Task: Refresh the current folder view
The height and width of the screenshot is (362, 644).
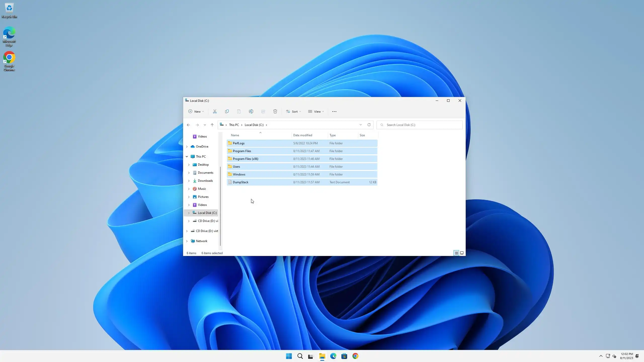Action: tap(369, 125)
